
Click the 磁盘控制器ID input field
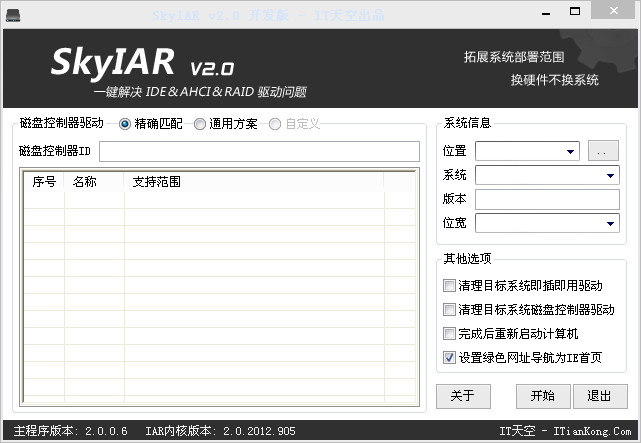pos(259,151)
